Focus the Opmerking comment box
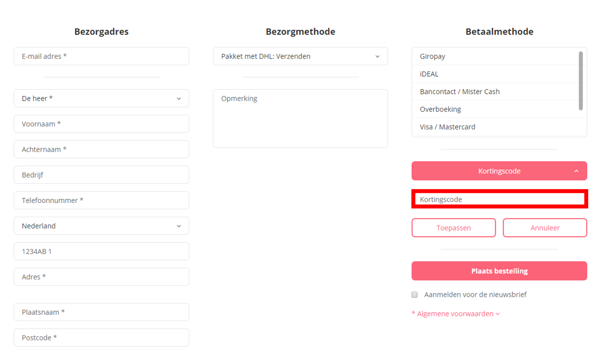599x364 pixels. [x=300, y=118]
